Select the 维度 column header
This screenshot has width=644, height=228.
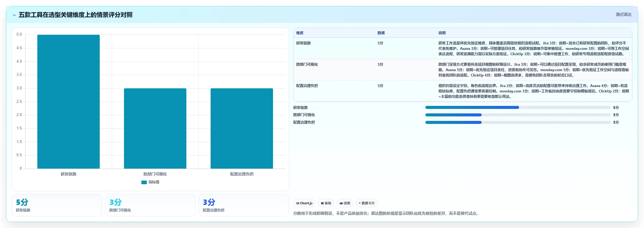[300, 33]
